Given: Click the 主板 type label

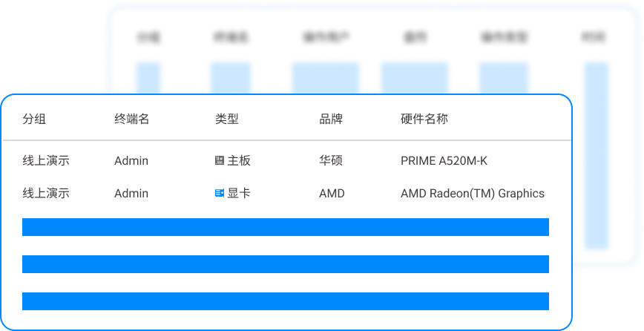Looking at the screenshot, I should 239,160.
